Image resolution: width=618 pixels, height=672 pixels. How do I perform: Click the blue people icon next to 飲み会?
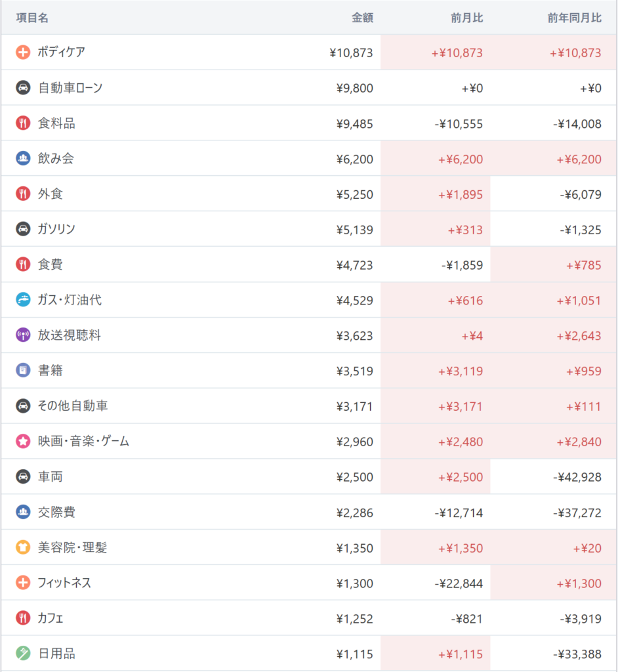coord(23,159)
